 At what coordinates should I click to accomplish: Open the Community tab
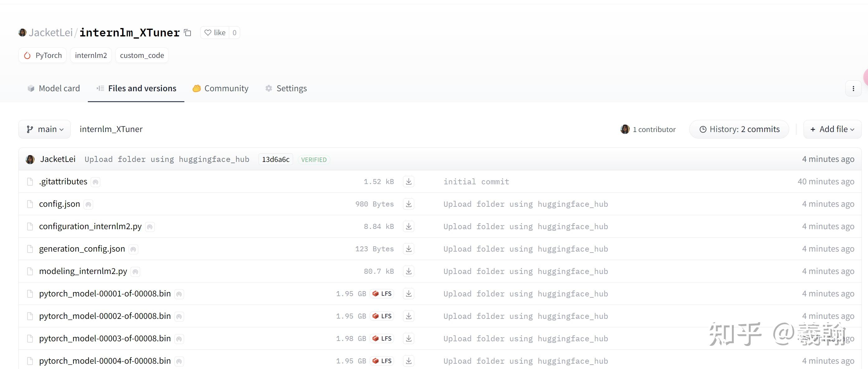pos(221,88)
